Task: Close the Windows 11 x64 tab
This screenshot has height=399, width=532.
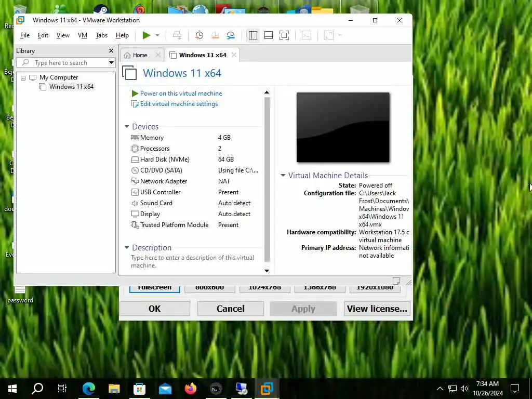Action: (x=234, y=55)
